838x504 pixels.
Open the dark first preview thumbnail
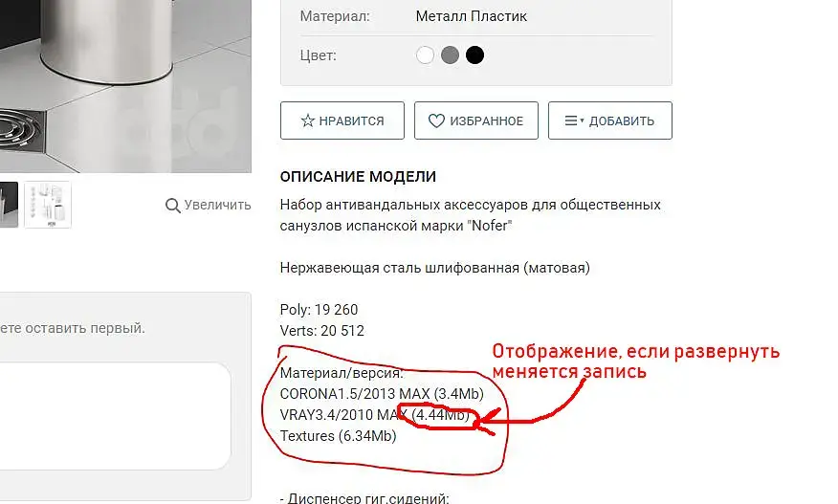pyautogui.click(x=9, y=205)
